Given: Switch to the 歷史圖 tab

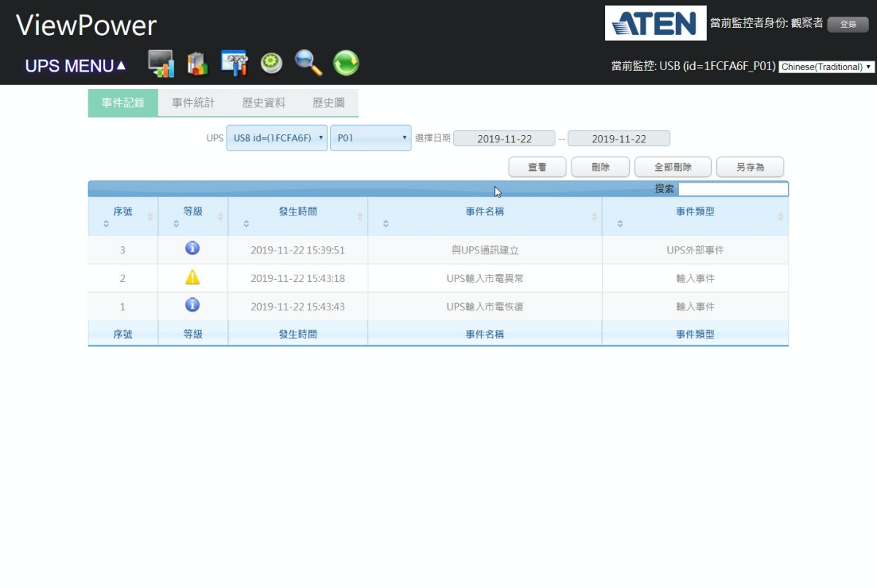Looking at the screenshot, I should click(x=328, y=103).
